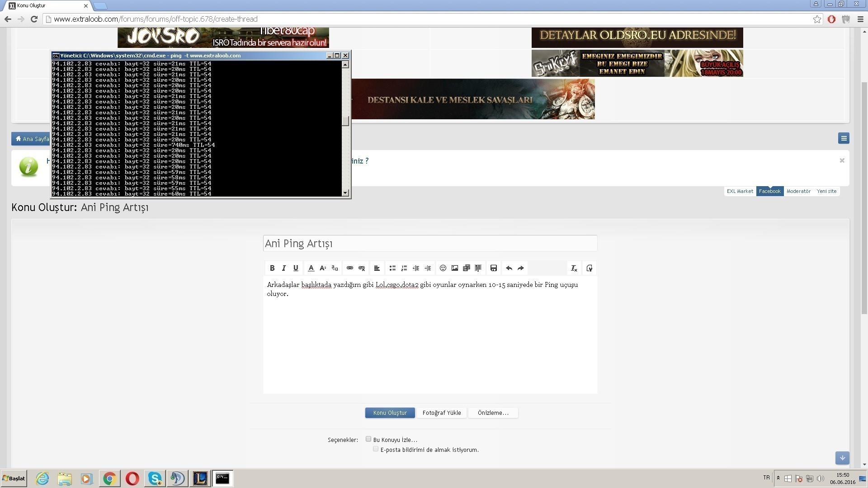Image resolution: width=868 pixels, height=488 pixels.
Task: Show hidden tray icons arrow
Action: tap(778, 478)
